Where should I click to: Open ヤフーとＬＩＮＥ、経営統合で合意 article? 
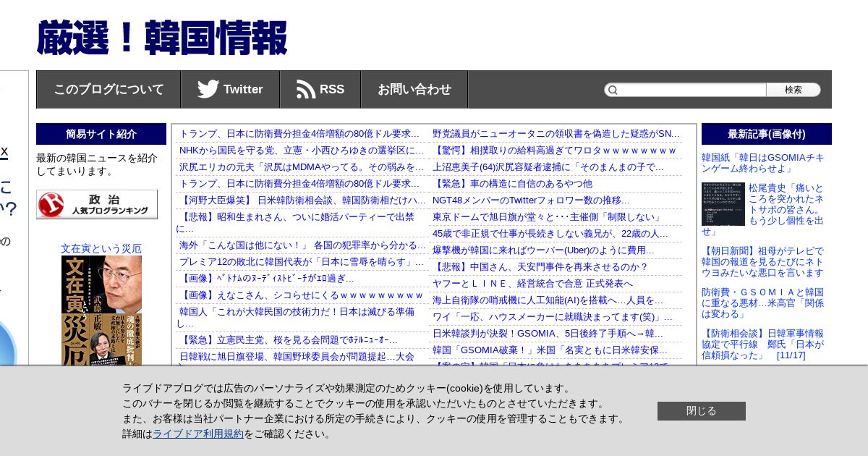coord(532,283)
